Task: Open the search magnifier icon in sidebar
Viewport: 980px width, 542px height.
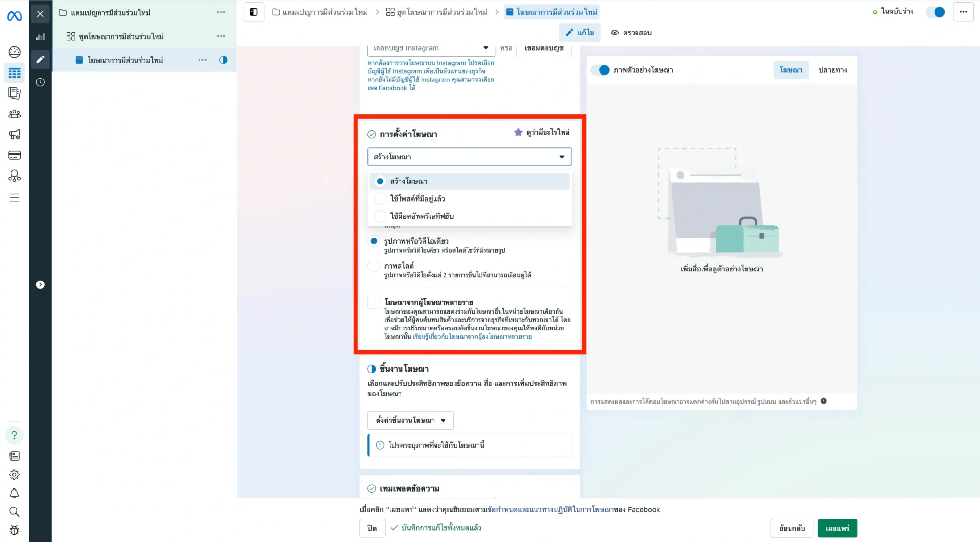Action: (14, 511)
